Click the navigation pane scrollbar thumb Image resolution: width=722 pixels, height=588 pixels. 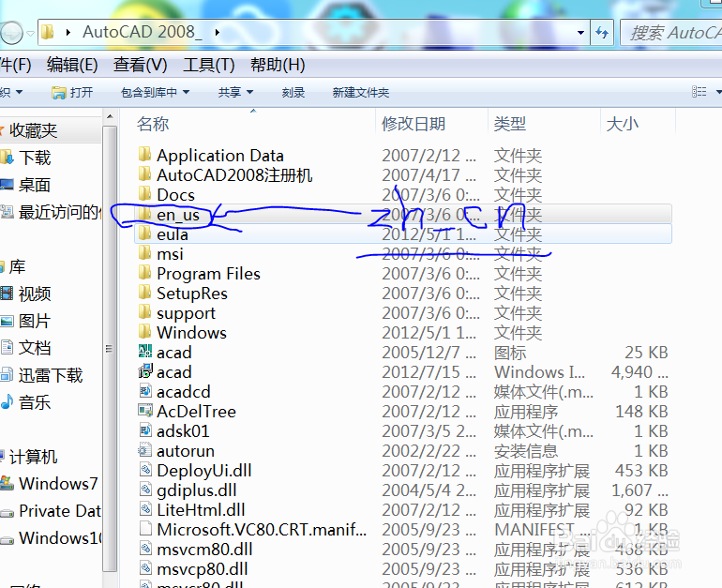click(110, 348)
